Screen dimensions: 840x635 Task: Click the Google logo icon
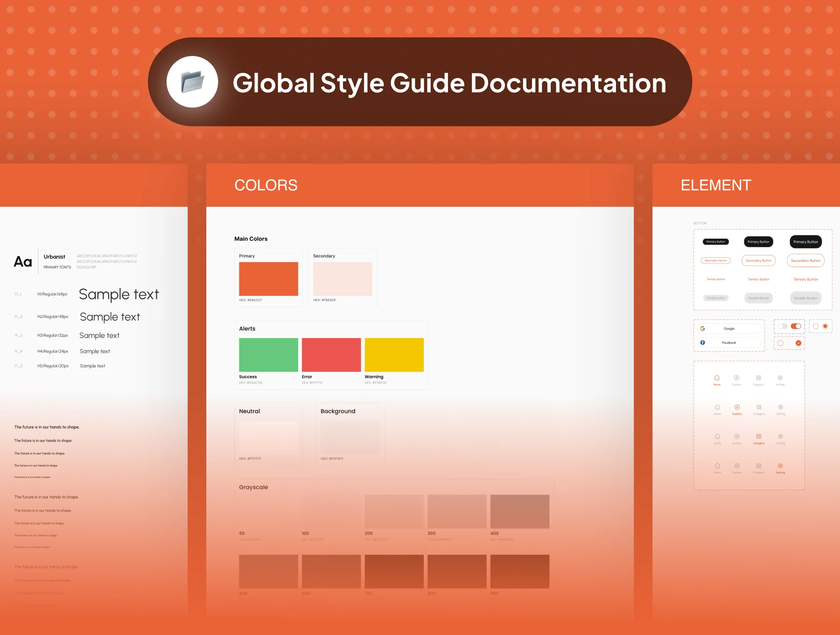click(703, 329)
